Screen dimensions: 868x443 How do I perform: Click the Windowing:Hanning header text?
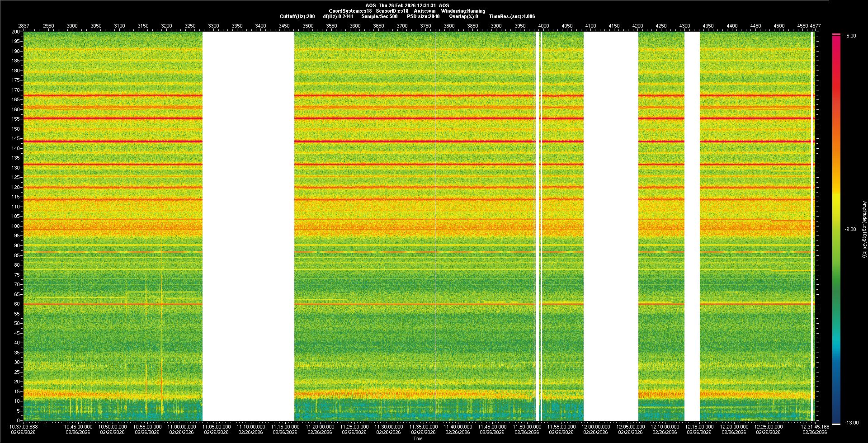[463, 11]
